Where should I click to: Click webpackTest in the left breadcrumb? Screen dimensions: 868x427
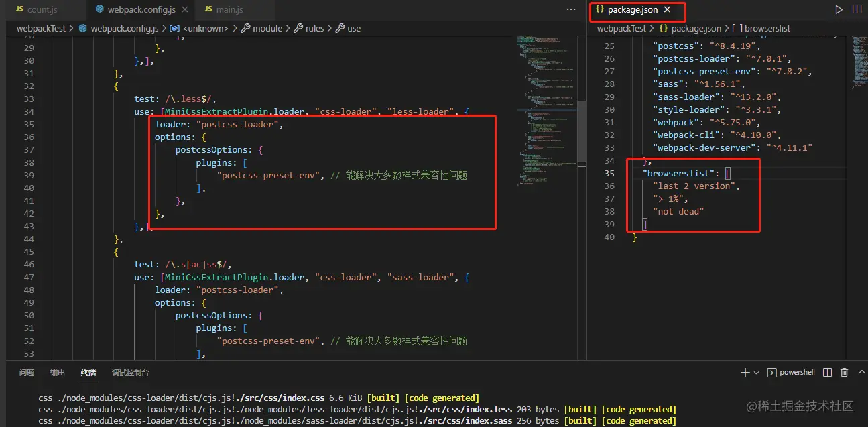pos(41,29)
